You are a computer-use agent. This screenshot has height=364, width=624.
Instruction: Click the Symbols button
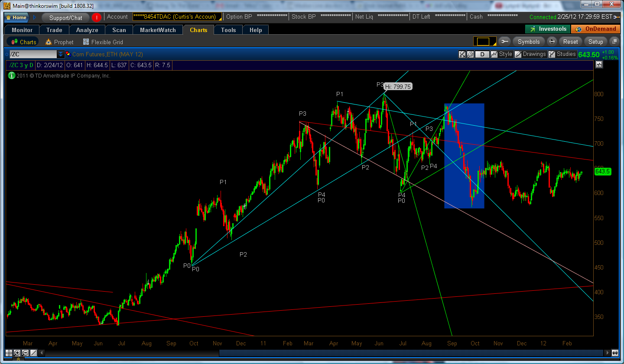(x=529, y=42)
